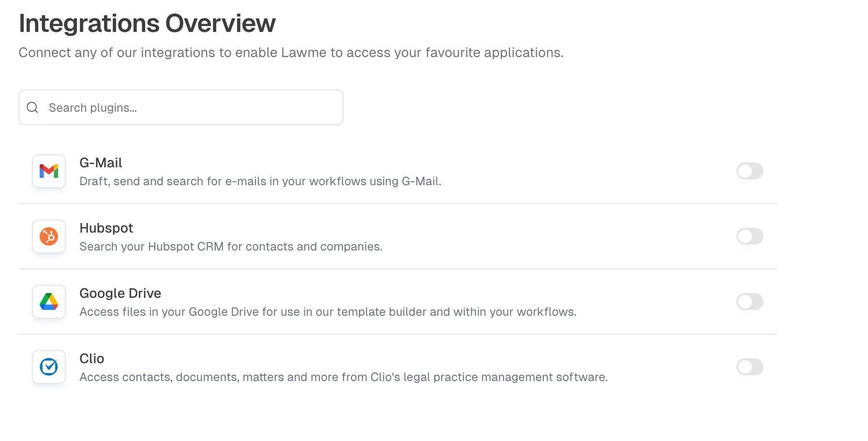Turn on the Google Drive toggle
Viewport: 868px width, 441px height.
(x=749, y=302)
